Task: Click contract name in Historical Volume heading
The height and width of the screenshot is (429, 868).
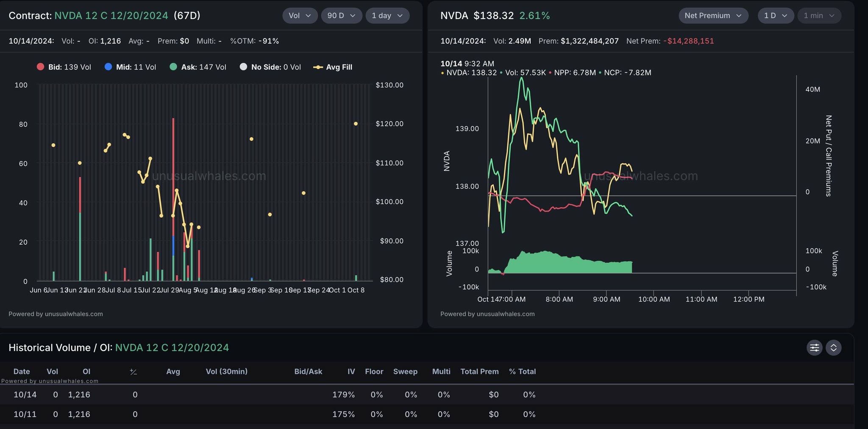Action: [x=172, y=348]
